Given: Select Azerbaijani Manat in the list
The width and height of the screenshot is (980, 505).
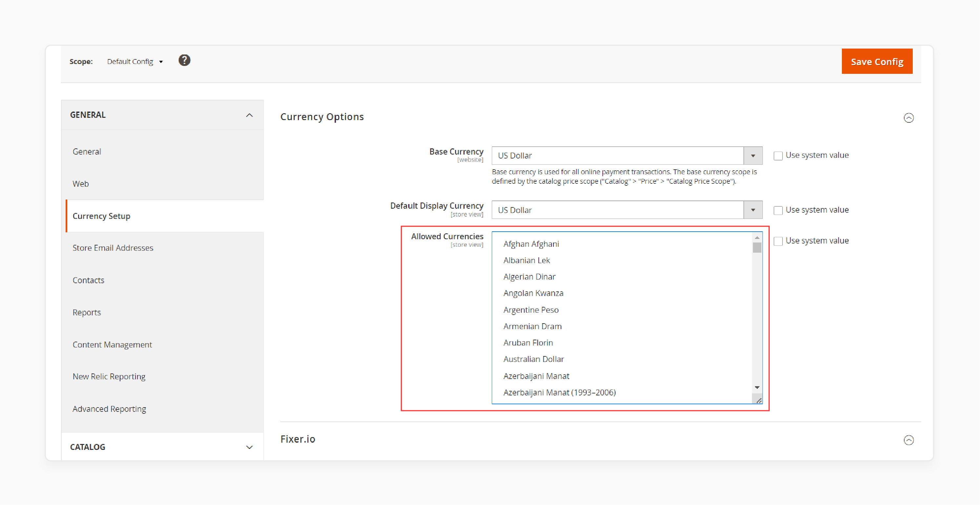Looking at the screenshot, I should 536,376.
